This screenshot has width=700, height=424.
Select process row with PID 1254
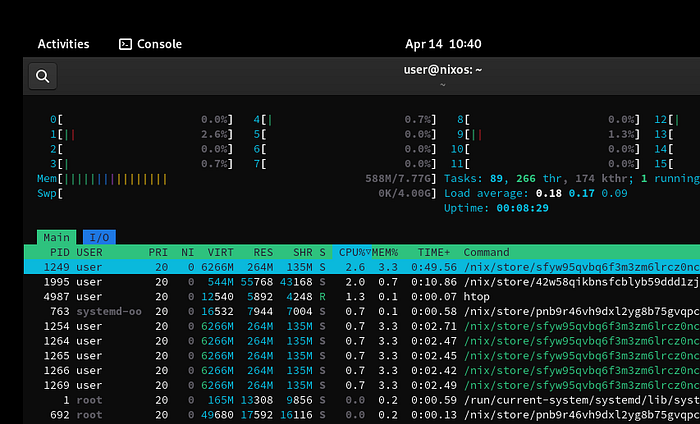pos(362,326)
